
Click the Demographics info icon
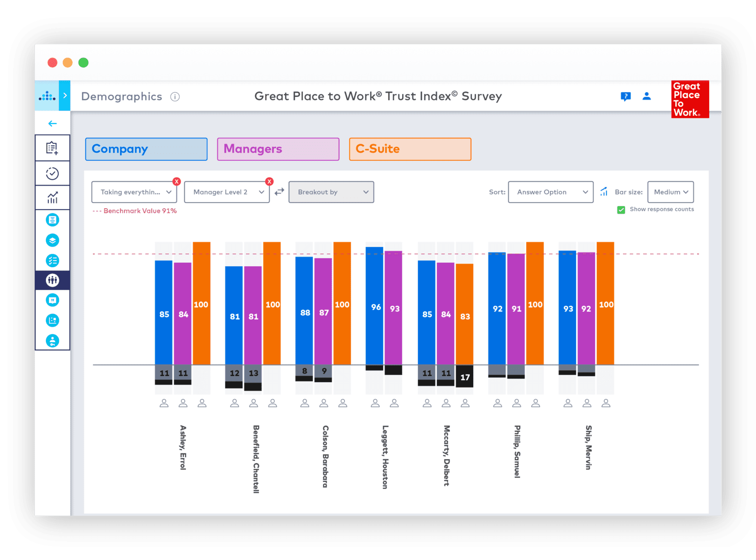(175, 97)
